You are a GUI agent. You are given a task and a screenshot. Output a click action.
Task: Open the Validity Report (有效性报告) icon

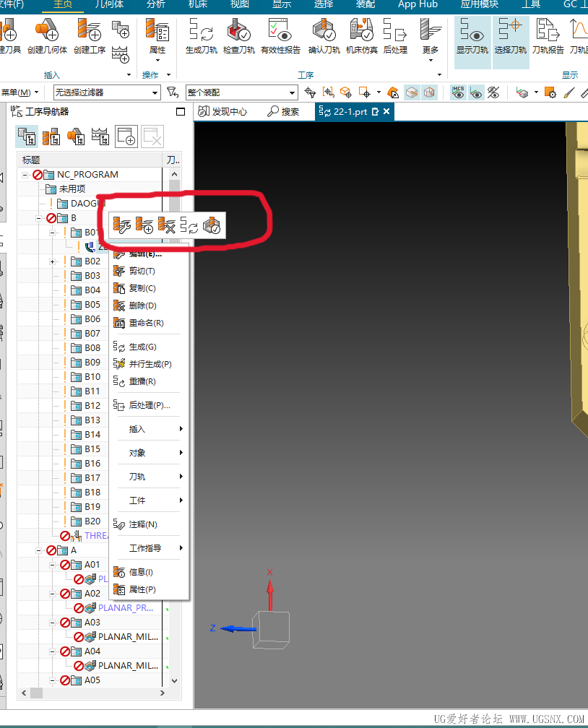pos(280,36)
